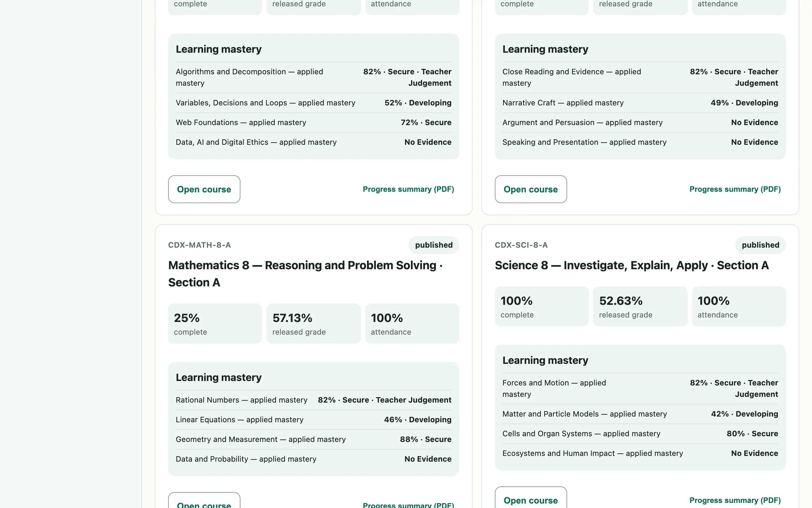Click the 72% · Secure value
This screenshot has width=812, height=508.
(426, 123)
